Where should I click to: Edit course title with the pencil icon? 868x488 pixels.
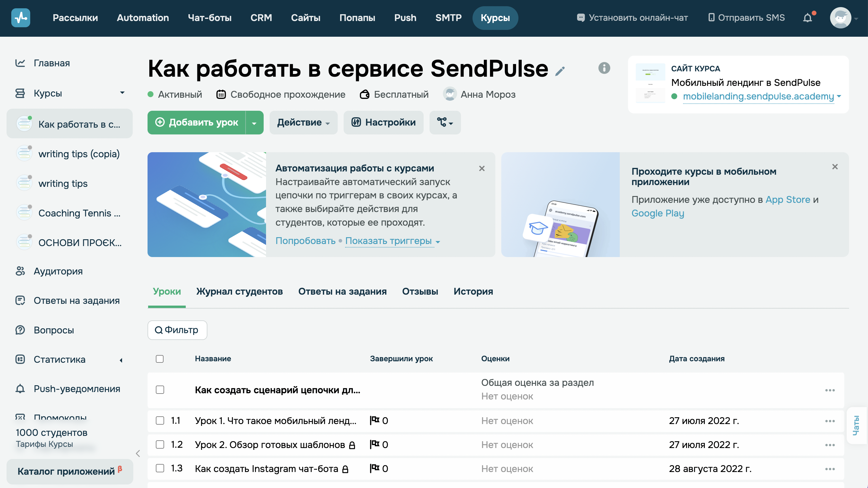click(560, 71)
